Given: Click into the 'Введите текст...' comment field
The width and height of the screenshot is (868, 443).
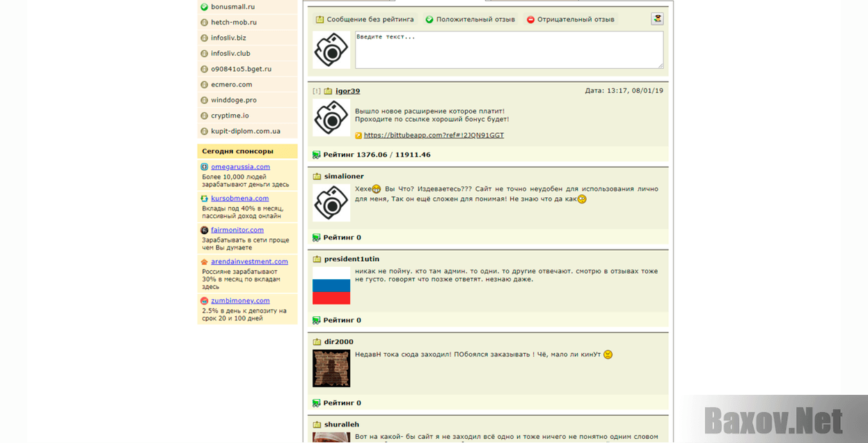Looking at the screenshot, I should [x=508, y=49].
